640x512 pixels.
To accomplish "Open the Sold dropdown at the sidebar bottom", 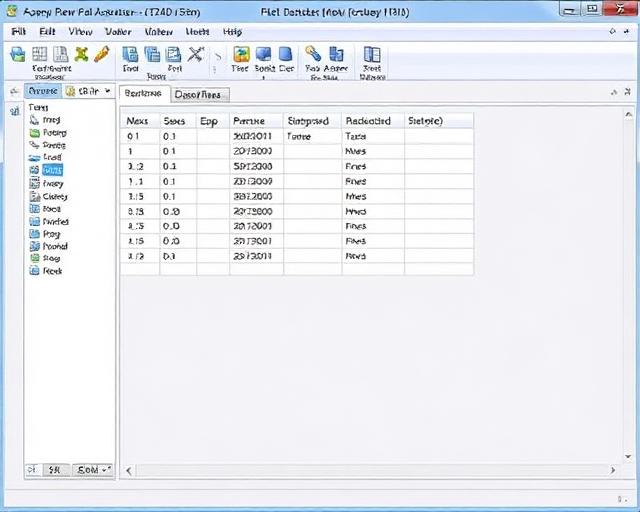I will point(93,470).
